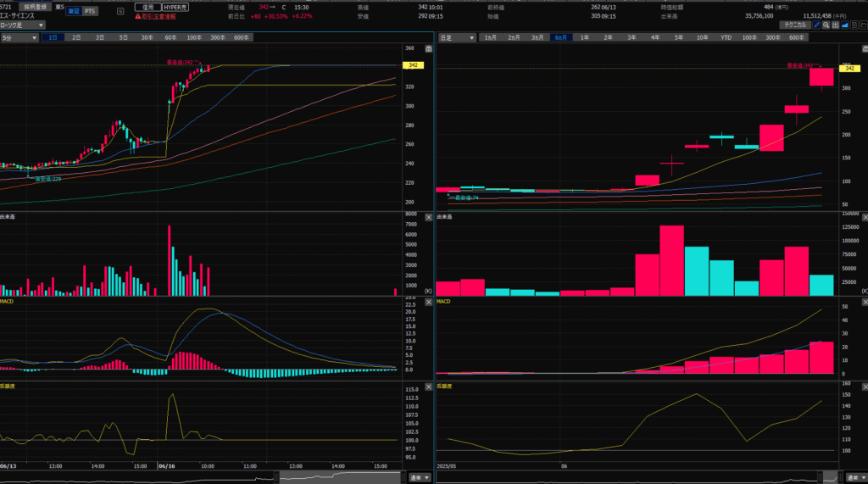
Task: Select the 3日 range tab
Action: click(100, 37)
